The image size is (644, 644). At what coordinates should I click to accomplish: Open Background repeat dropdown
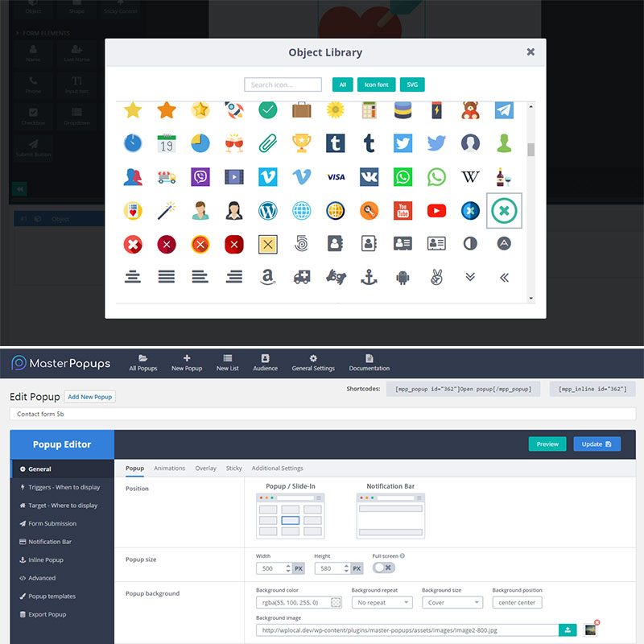382,602
